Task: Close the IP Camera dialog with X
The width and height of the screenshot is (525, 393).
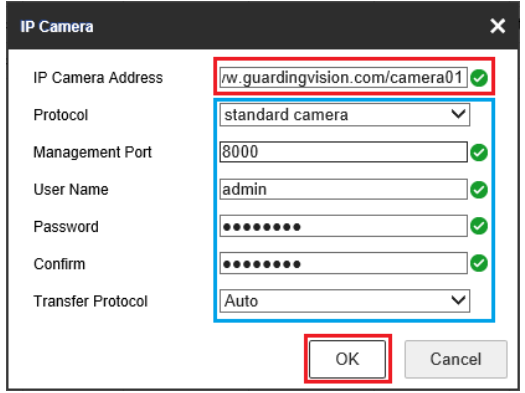Action: (x=498, y=26)
